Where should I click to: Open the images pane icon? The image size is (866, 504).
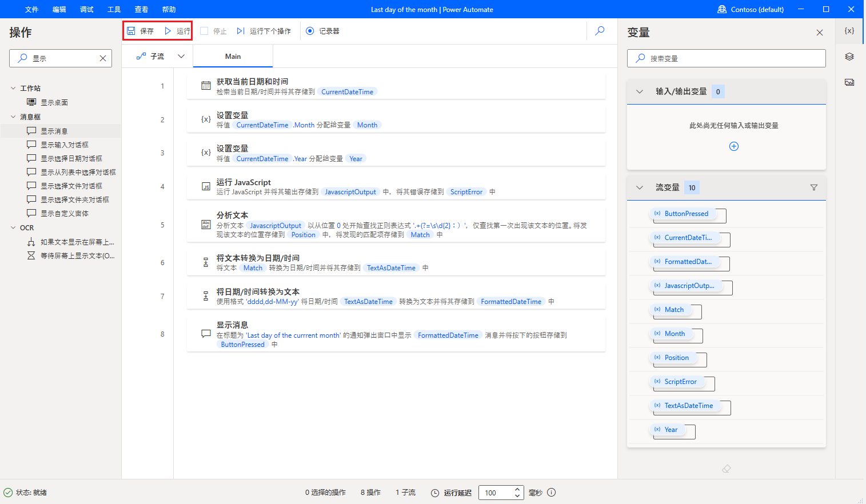click(x=849, y=82)
